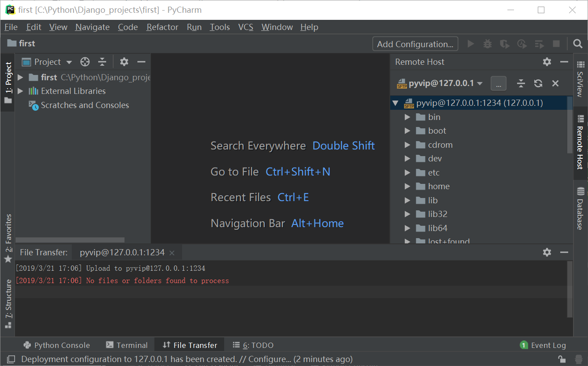The width and height of the screenshot is (588, 366).
Task: Open Search Everywhere magnifier icon
Action: (x=578, y=44)
